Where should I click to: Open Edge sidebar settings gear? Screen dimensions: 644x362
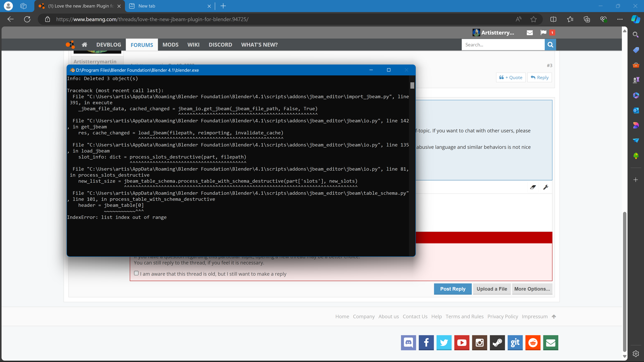click(636, 353)
